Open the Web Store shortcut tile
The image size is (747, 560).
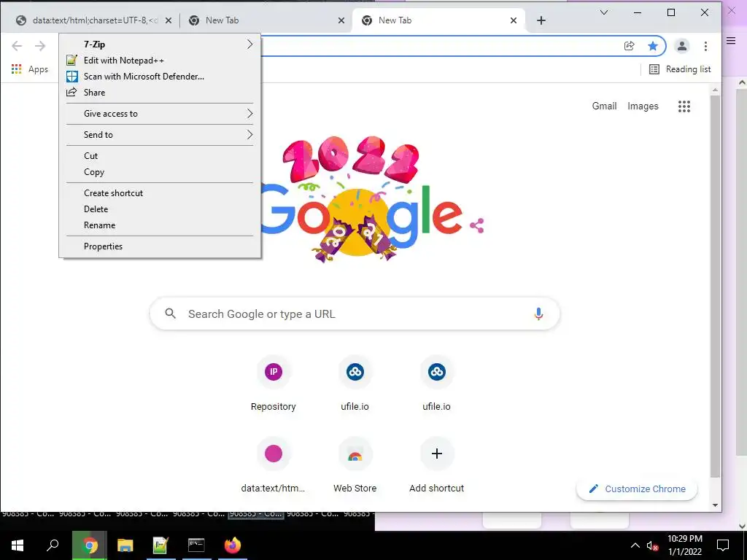click(355, 464)
